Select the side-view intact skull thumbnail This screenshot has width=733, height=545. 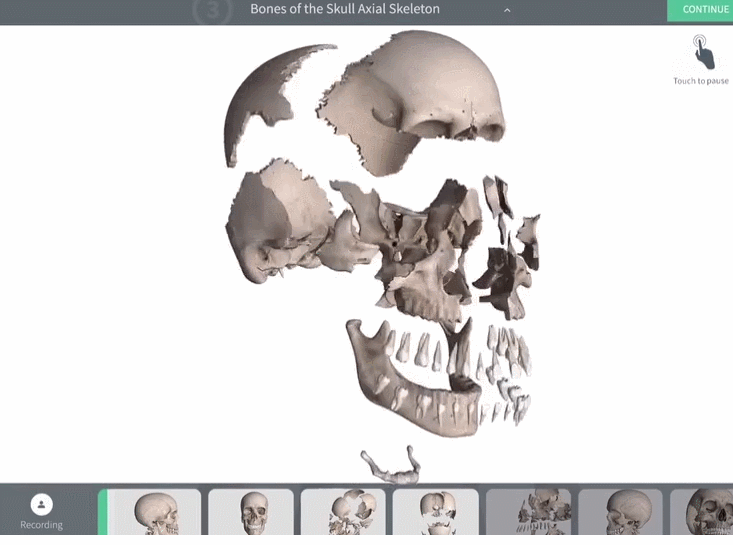(155, 512)
